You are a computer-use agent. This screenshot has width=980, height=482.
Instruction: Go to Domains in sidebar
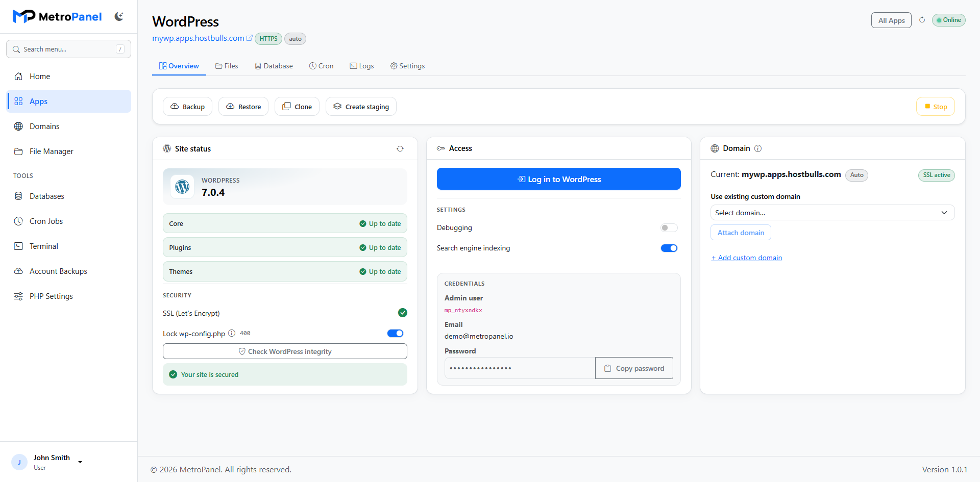point(69,126)
